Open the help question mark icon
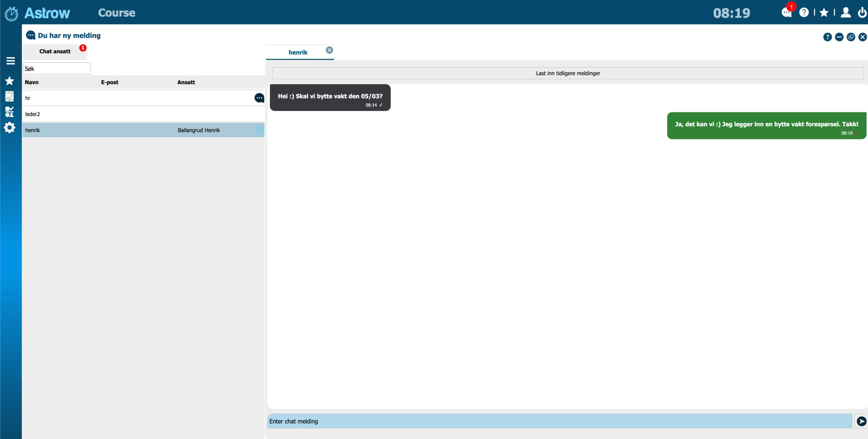868x439 pixels. click(804, 13)
